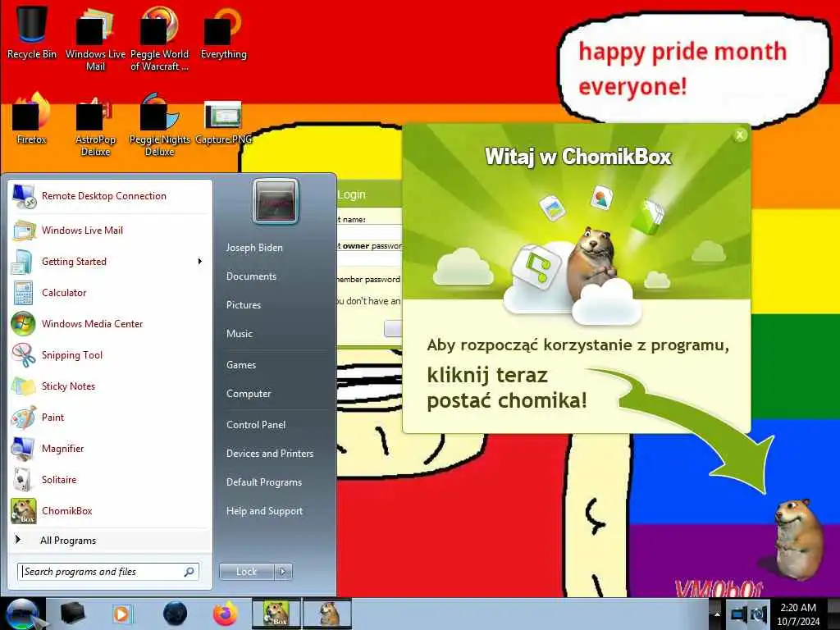Screen dimensions: 840x630
Task: Open Joseph Biden user folder
Action: [x=254, y=248]
